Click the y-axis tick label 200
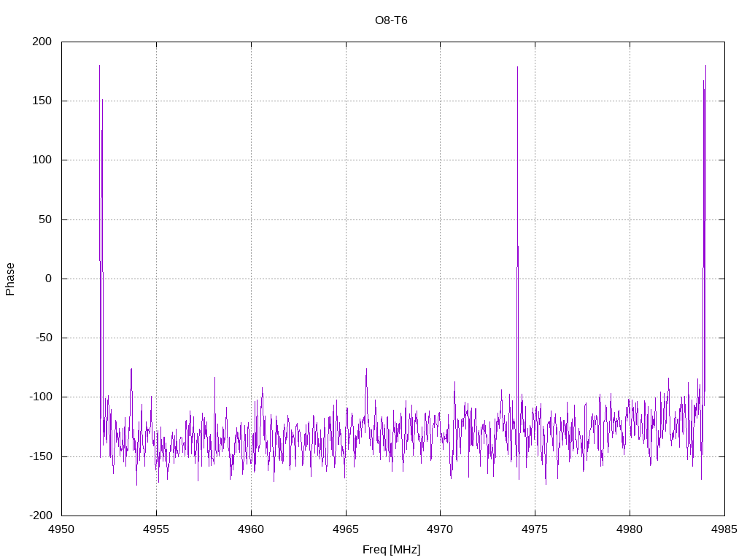 (42, 42)
